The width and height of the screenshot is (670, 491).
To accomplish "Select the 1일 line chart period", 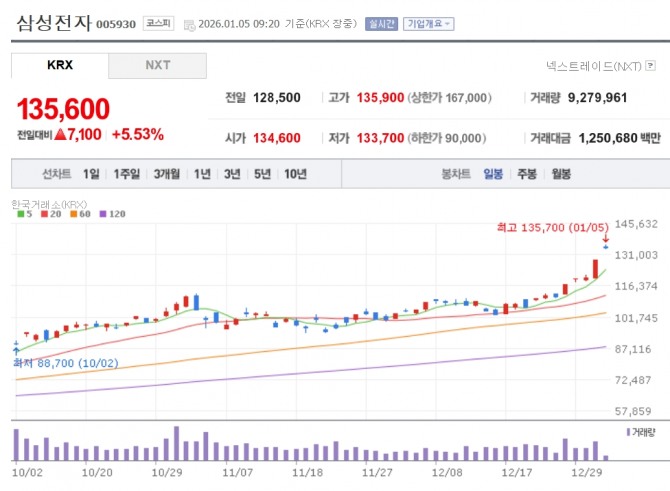I will 91,174.
